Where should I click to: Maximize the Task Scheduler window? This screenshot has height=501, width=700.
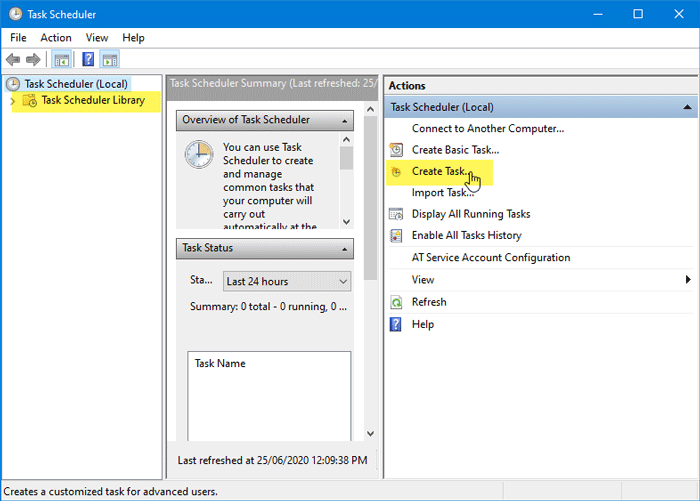[638, 14]
